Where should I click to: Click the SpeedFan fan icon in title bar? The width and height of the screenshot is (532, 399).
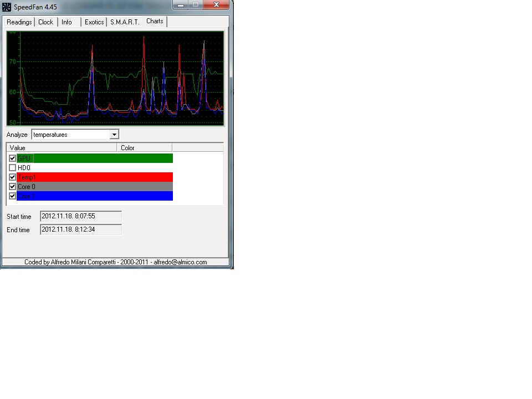pyautogui.click(x=7, y=7)
